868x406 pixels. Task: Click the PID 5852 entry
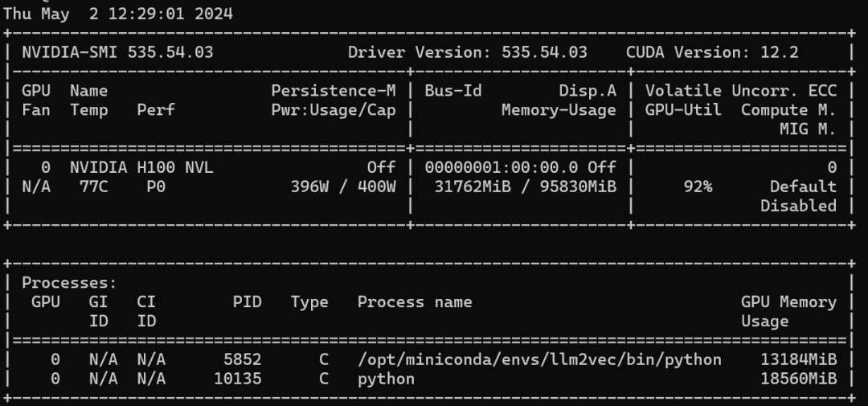point(243,359)
